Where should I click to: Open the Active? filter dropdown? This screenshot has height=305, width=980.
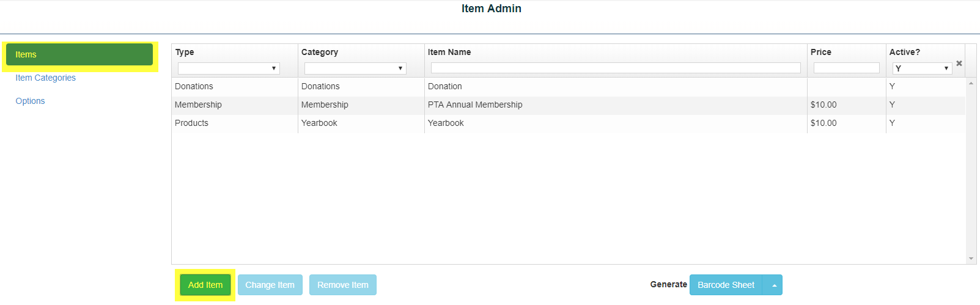(x=922, y=68)
